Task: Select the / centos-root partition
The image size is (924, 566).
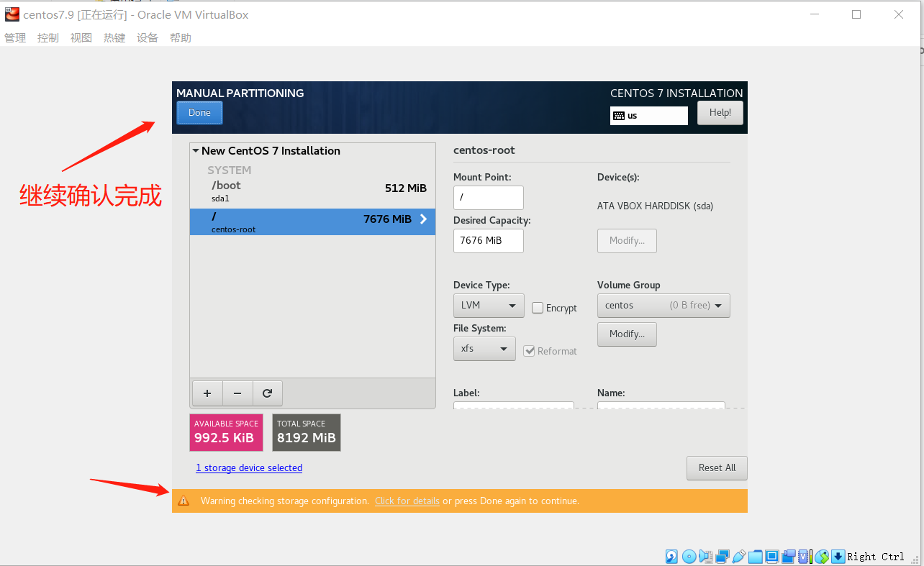Action: pos(312,222)
